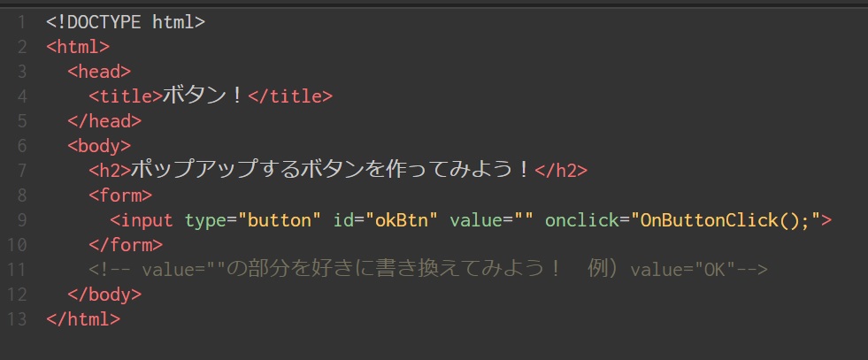Click the closing html tag on line 13
The width and height of the screenshot is (868, 360).
[x=83, y=318]
